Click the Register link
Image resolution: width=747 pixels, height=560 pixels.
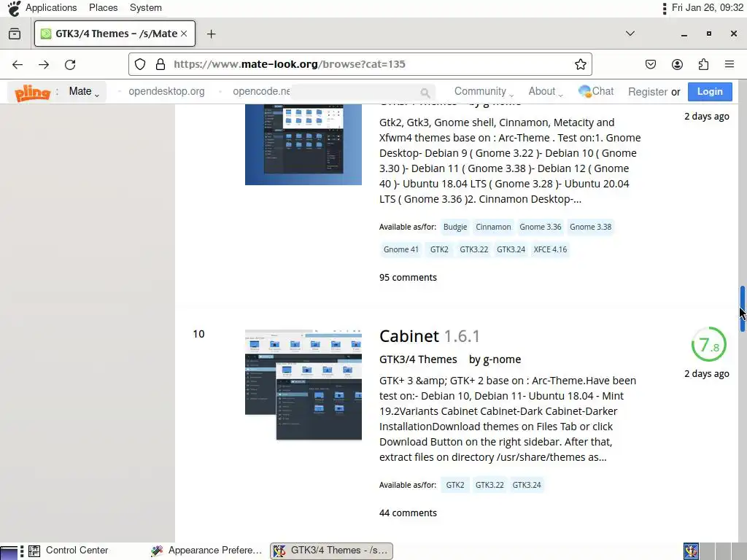pyautogui.click(x=648, y=92)
